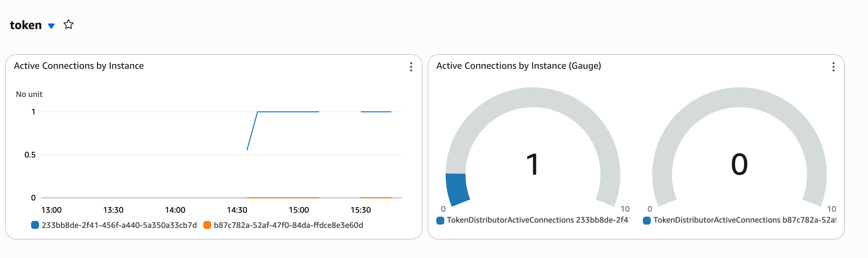Select TokenDistributorActiveConnections 233bb8de gauge label

538,220
